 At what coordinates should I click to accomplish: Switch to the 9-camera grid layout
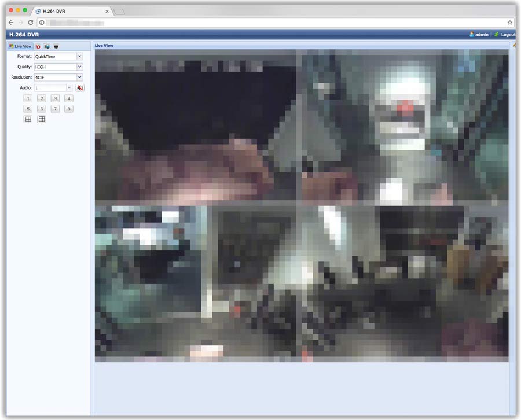click(42, 119)
